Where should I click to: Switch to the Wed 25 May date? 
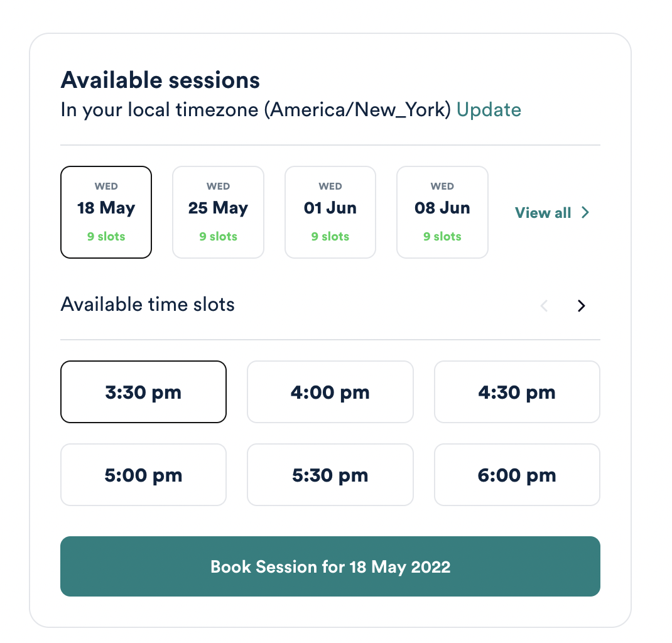coord(218,212)
